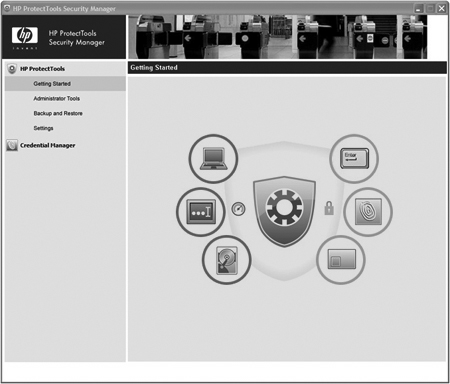Click the HP ProtectTools shield sidebar icon
This screenshot has height=384, width=450.
[x=12, y=69]
